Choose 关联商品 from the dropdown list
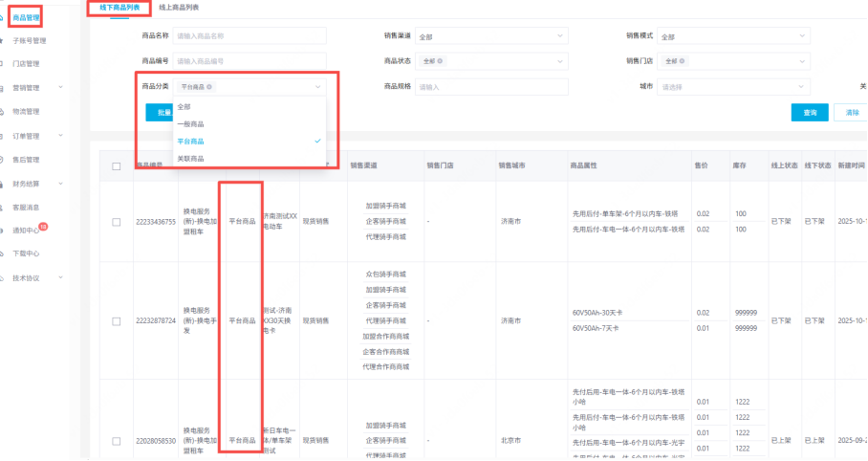This screenshot has height=461, width=868. pos(190,159)
